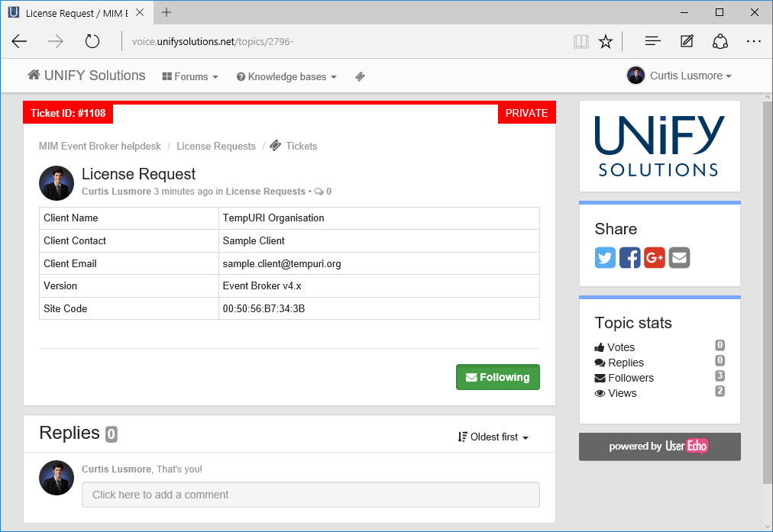Click inside the add a comment field
This screenshot has height=532, width=773.
[x=311, y=495]
